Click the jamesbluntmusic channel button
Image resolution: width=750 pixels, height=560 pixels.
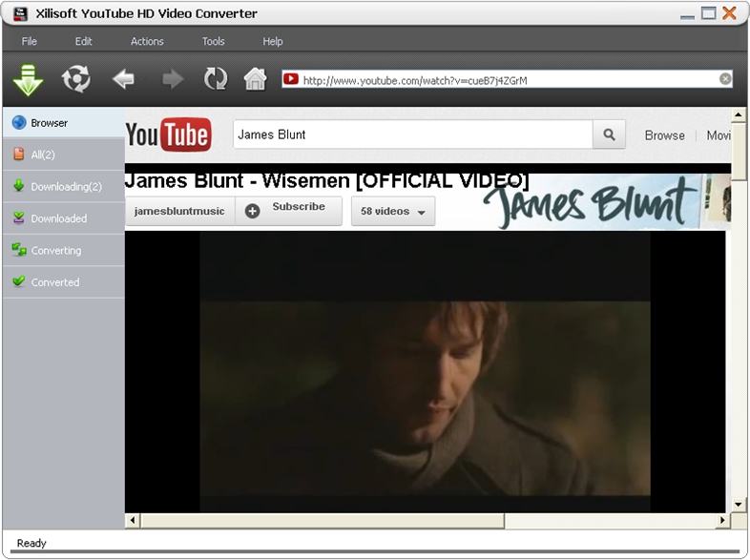coord(179,211)
